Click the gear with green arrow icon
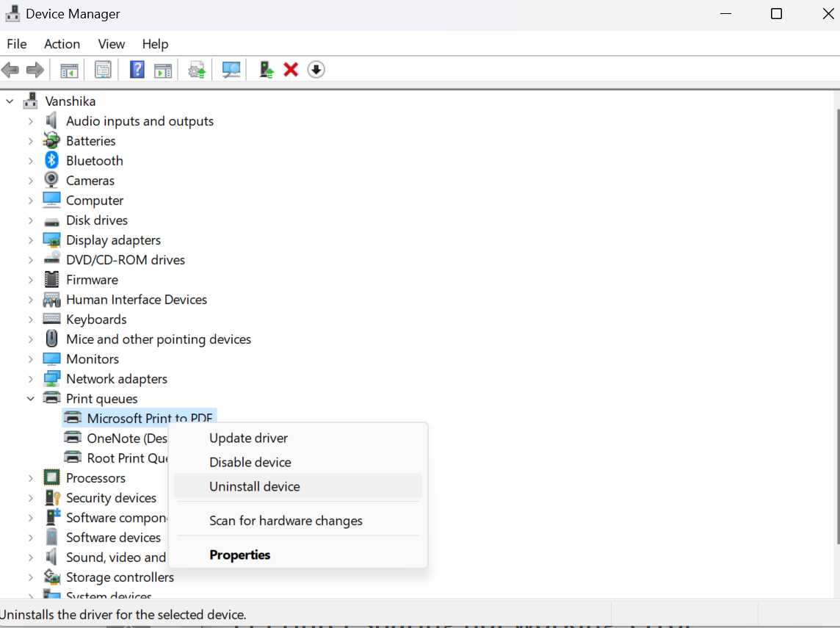Viewport: 840px width, 628px height. point(196,70)
